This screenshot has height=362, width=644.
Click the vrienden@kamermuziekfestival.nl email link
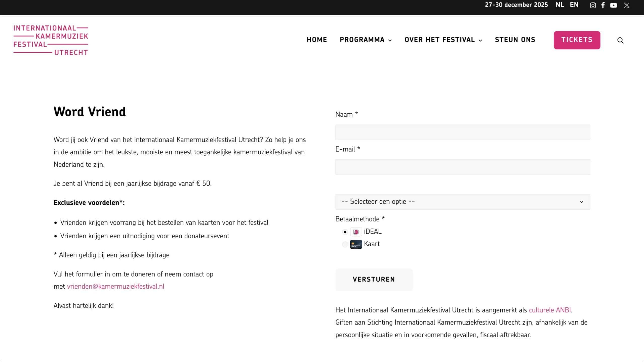(x=115, y=287)
